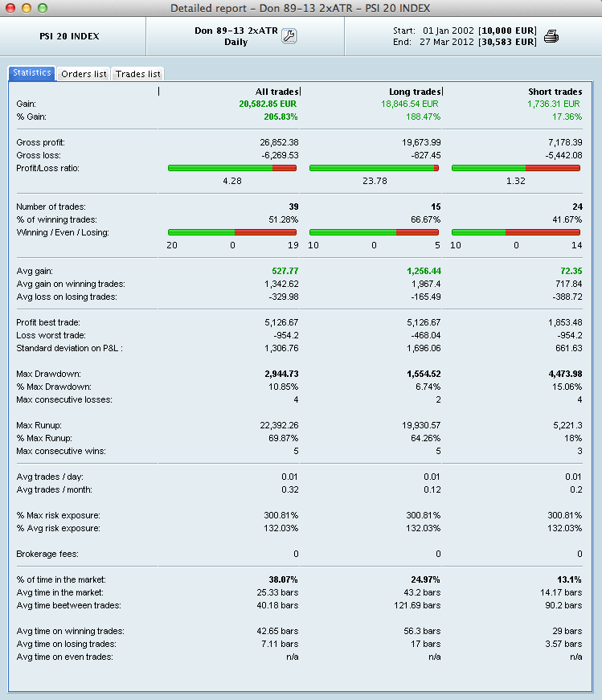Click Short trades Winning/Losing bar
602x700 pixels.
coord(516,232)
